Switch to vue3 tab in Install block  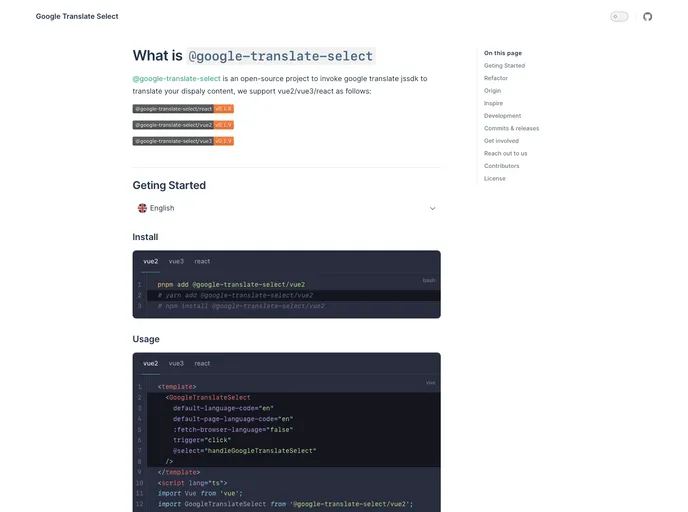(x=176, y=261)
